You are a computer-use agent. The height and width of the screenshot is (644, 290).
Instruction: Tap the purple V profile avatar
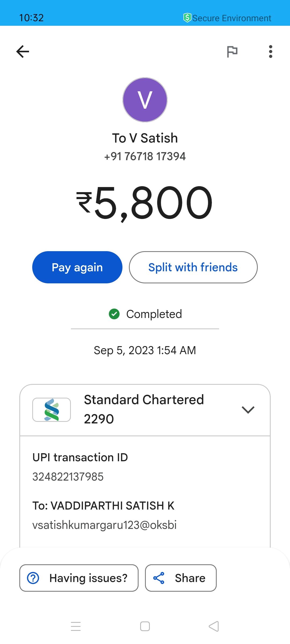click(x=145, y=100)
